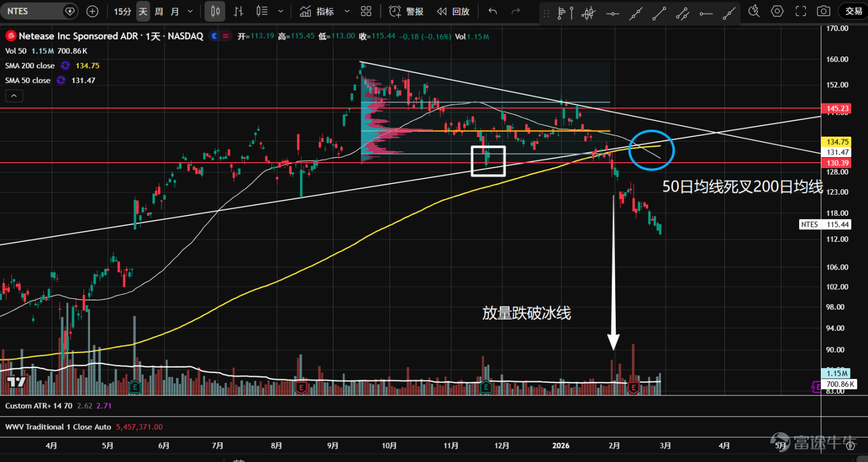Image resolution: width=868 pixels, height=462 pixels.
Task: Click the red earnings E marker in February
Action: coord(633,387)
